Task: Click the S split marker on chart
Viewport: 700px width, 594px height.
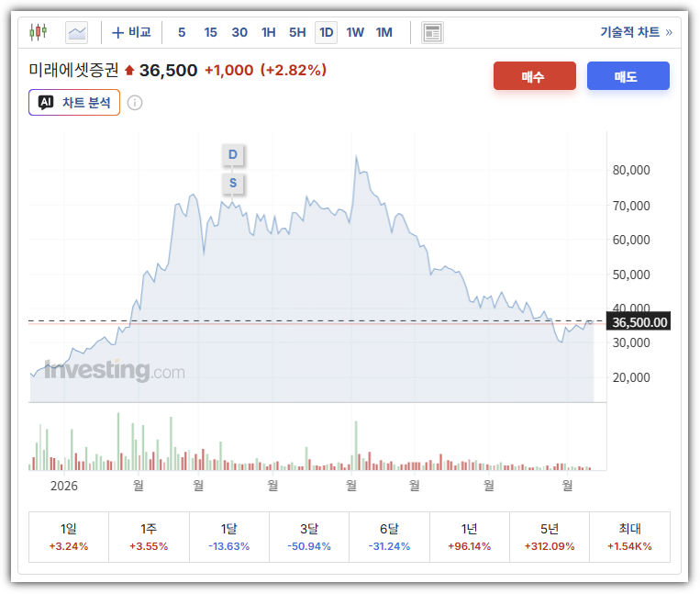Action: (233, 183)
